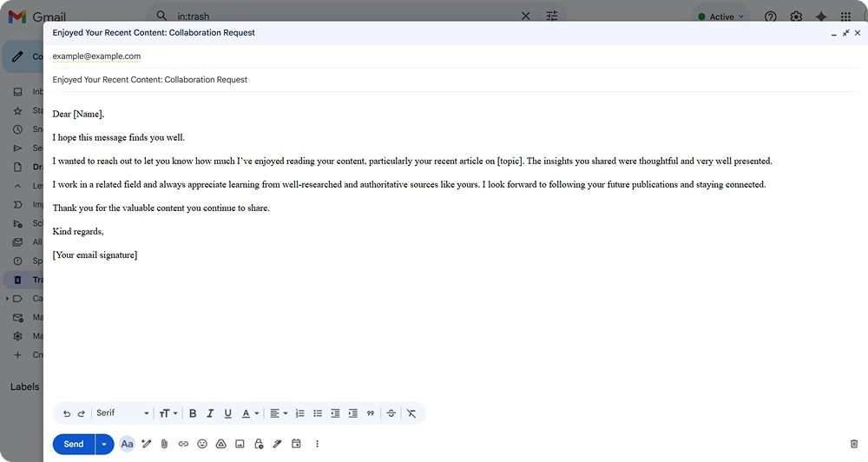Apply bulleted list formatting
Image resolution: width=868 pixels, height=462 pixels.
(318, 413)
